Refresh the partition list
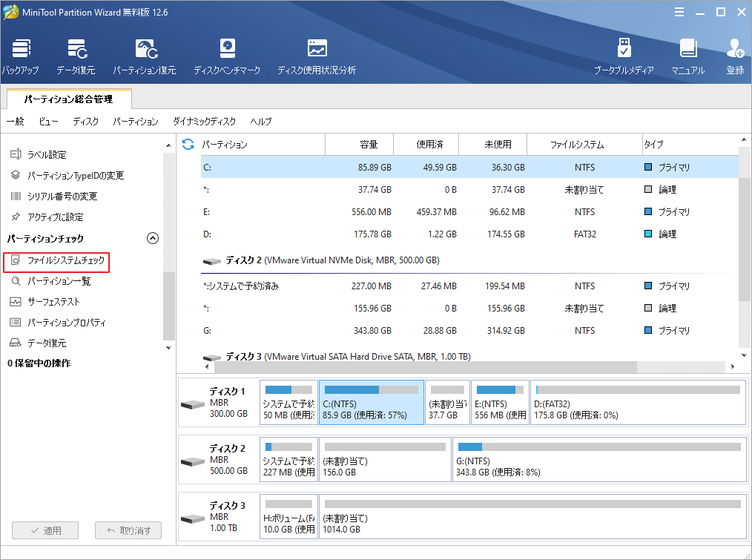 click(x=188, y=144)
